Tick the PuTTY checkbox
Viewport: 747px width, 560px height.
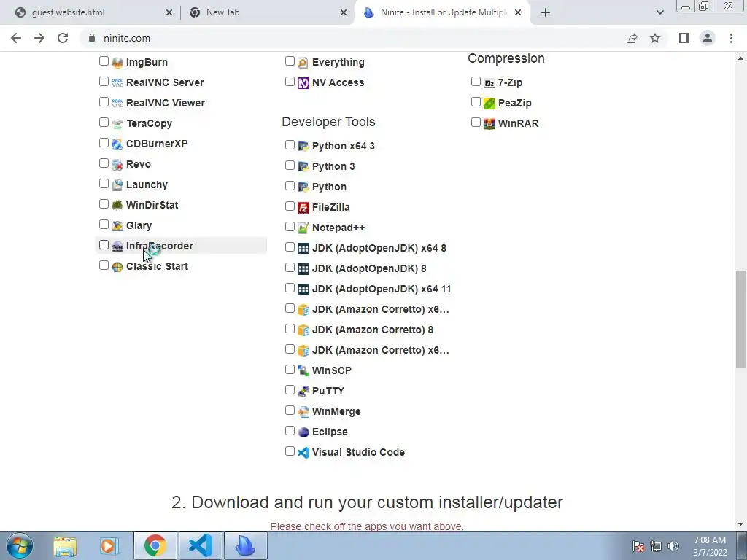290,390
